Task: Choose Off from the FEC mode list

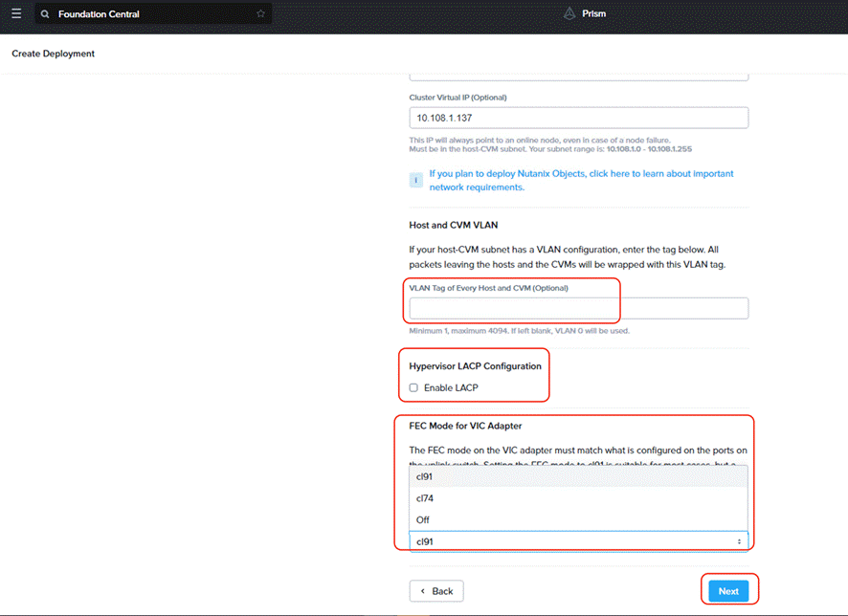Action: click(579, 519)
